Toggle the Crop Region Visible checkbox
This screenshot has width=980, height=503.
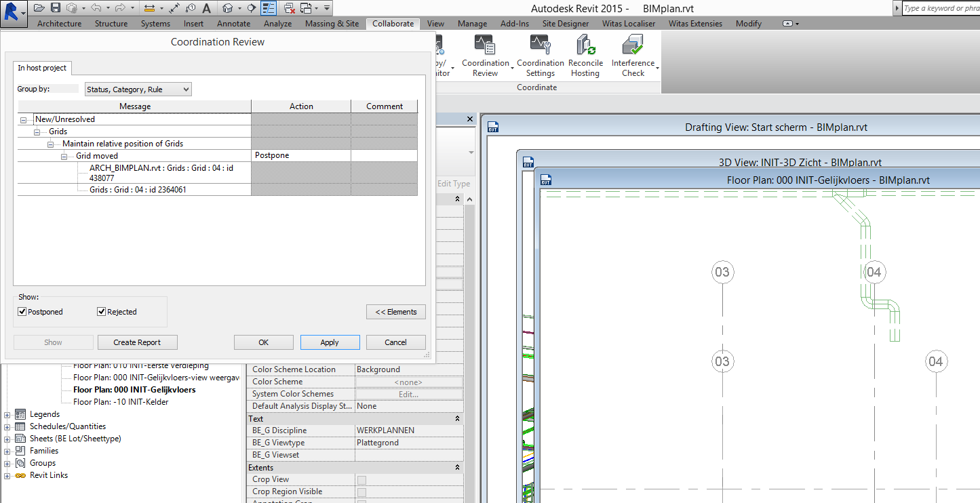[361, 492]
